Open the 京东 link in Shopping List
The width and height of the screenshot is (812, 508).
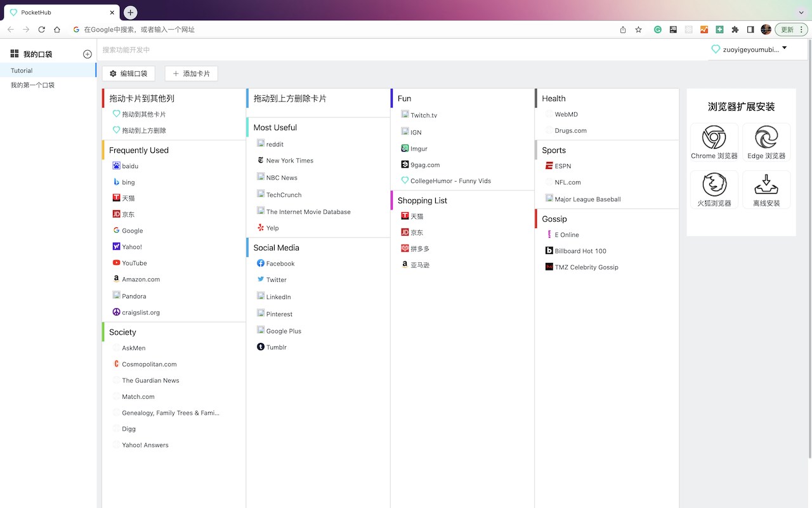coord(417,232)
